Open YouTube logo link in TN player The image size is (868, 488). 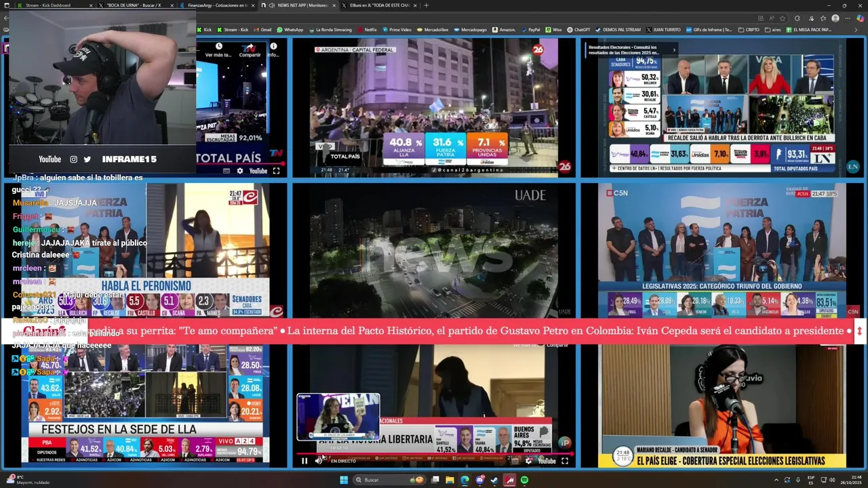(258, 171)
